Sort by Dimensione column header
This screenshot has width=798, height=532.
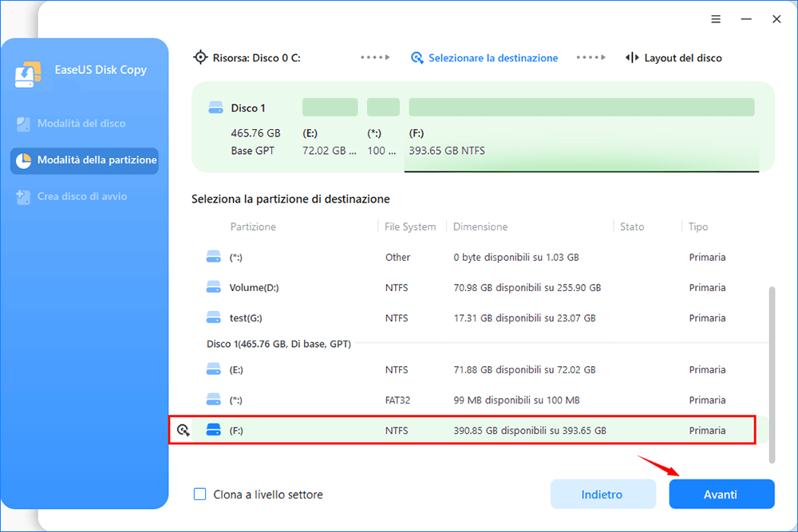[x=480, y=227]
